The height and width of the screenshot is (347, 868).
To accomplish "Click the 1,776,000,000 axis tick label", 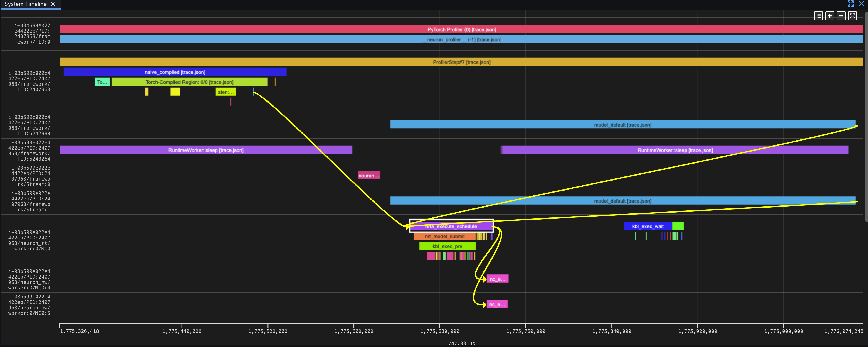I will click(783, 331).
